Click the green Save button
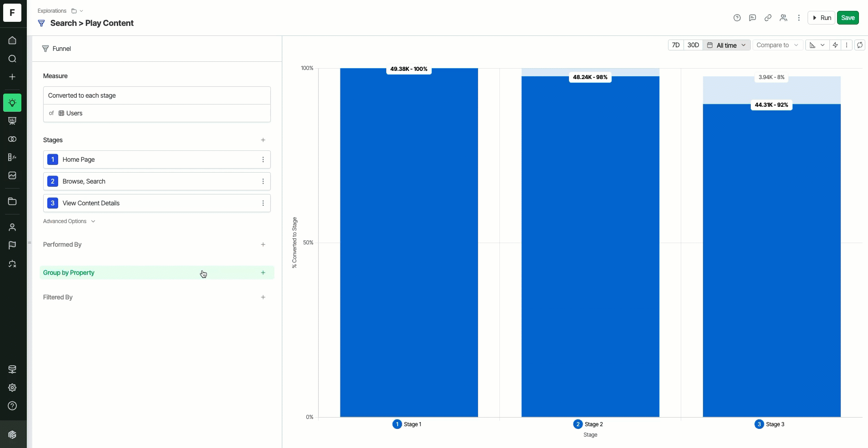 click(848, 18)
